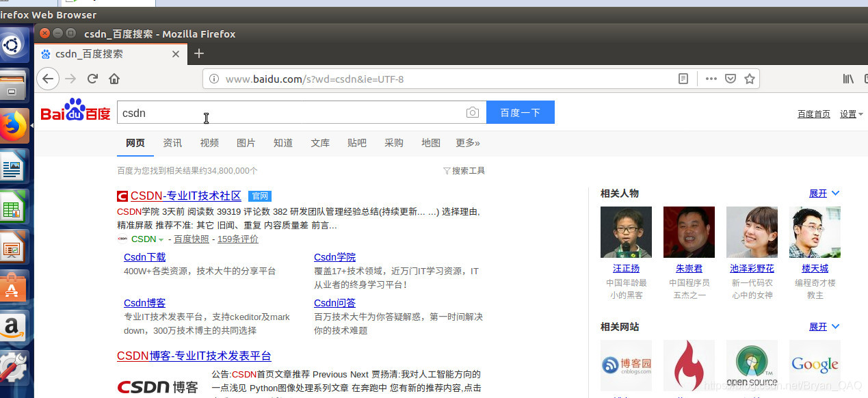Switch to 采购 tab

pyautogui.click(x=394, y=143)
